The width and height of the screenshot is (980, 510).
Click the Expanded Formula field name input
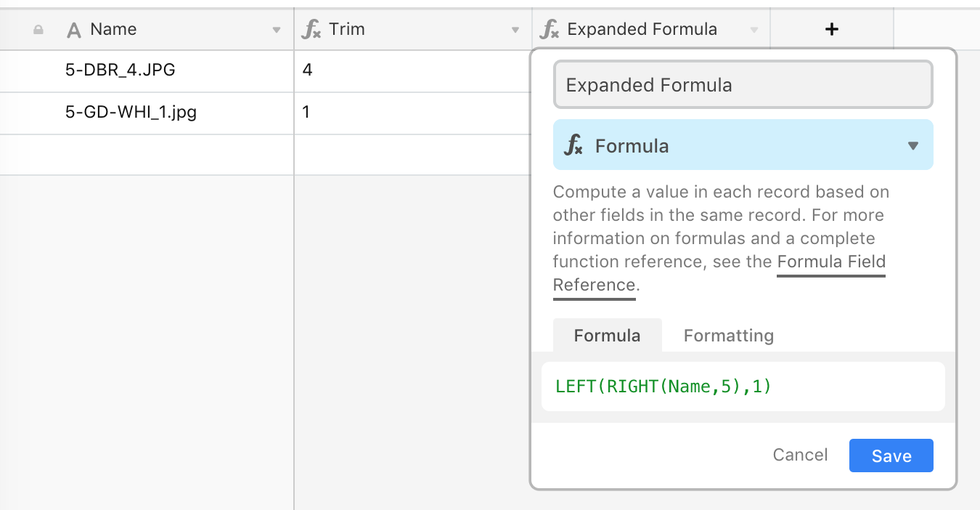tap(743, 85)
